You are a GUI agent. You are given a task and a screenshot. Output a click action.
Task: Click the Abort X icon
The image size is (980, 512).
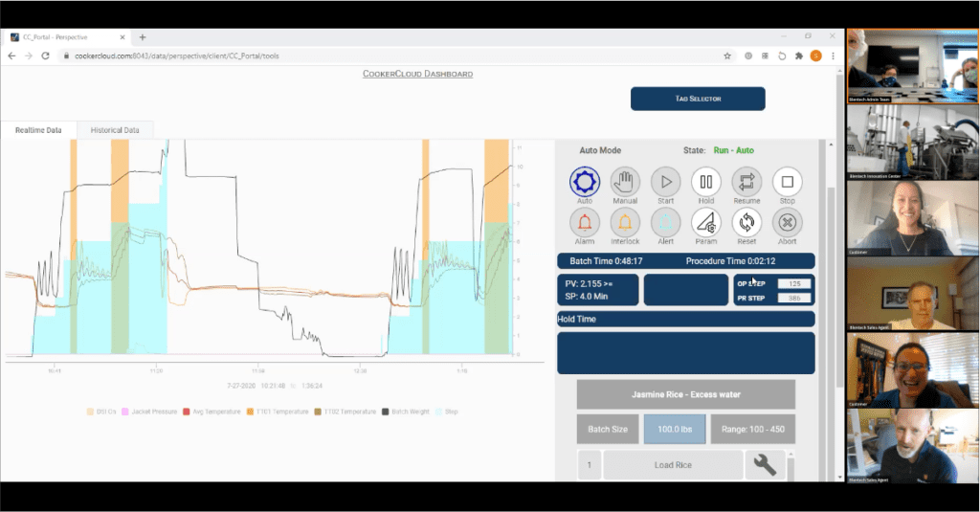(787, 222)
